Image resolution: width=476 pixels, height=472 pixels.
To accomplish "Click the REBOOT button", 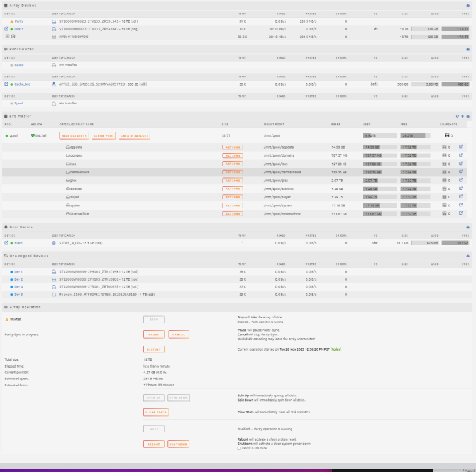I will (x=154, y=444).
